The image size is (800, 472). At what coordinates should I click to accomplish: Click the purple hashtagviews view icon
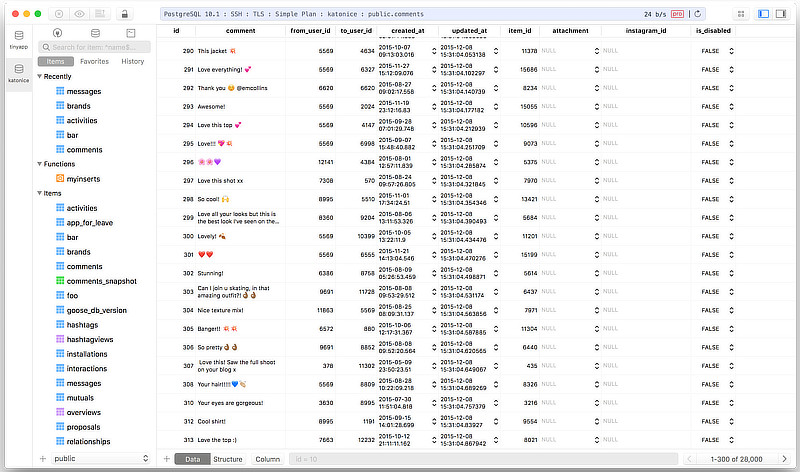(x=60, y=339)
